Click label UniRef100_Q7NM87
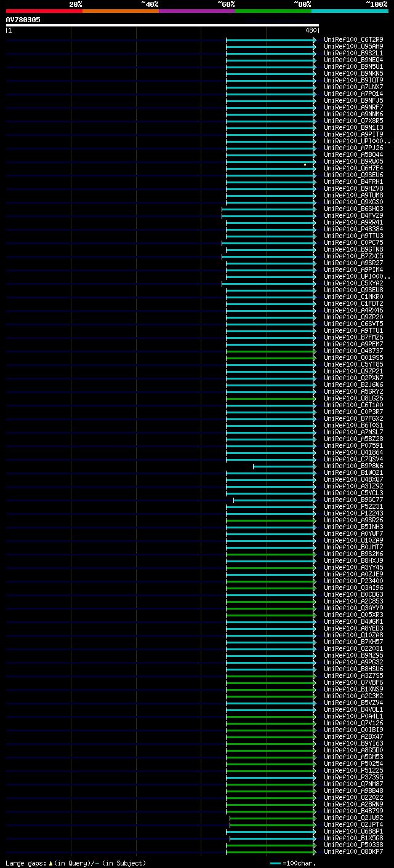 (x=353, y=784)
